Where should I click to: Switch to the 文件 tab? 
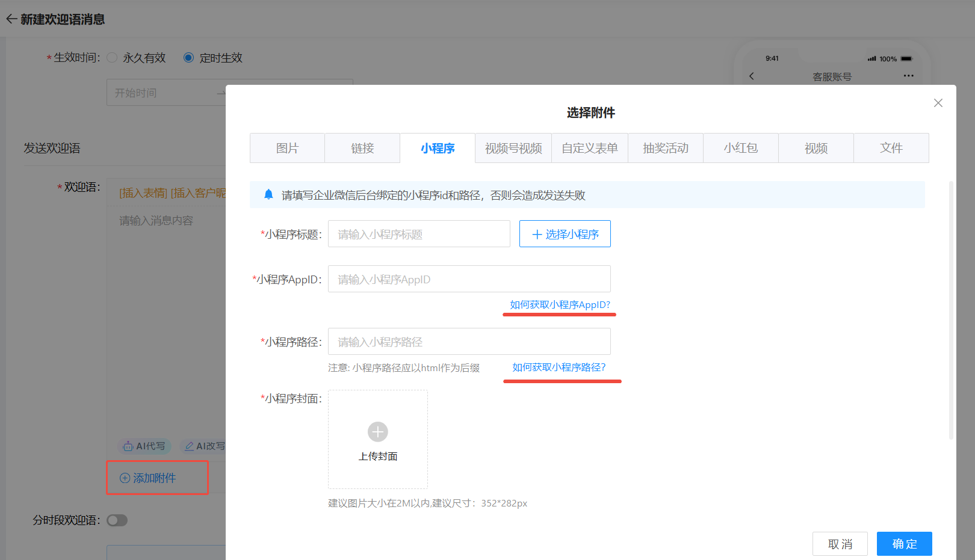[891, 148]
